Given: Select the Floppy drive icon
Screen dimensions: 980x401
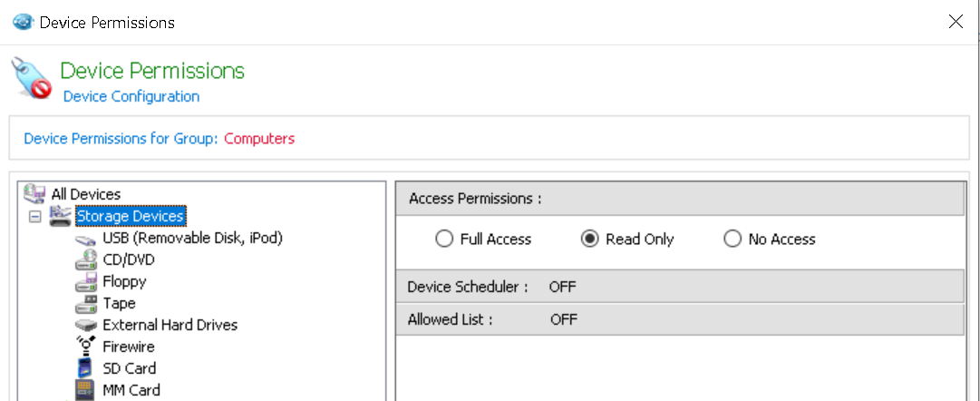Looking at the screenshot, I should (x=86, y=282).
